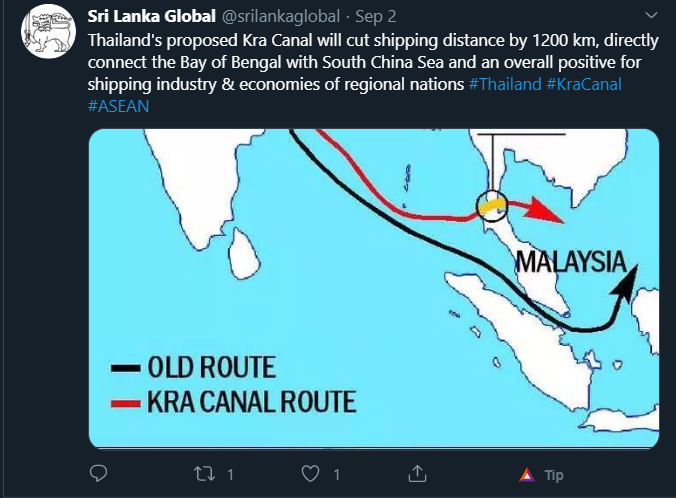Like the tweet with the heart icon
The image size is (676, 498).
(310, 474)
